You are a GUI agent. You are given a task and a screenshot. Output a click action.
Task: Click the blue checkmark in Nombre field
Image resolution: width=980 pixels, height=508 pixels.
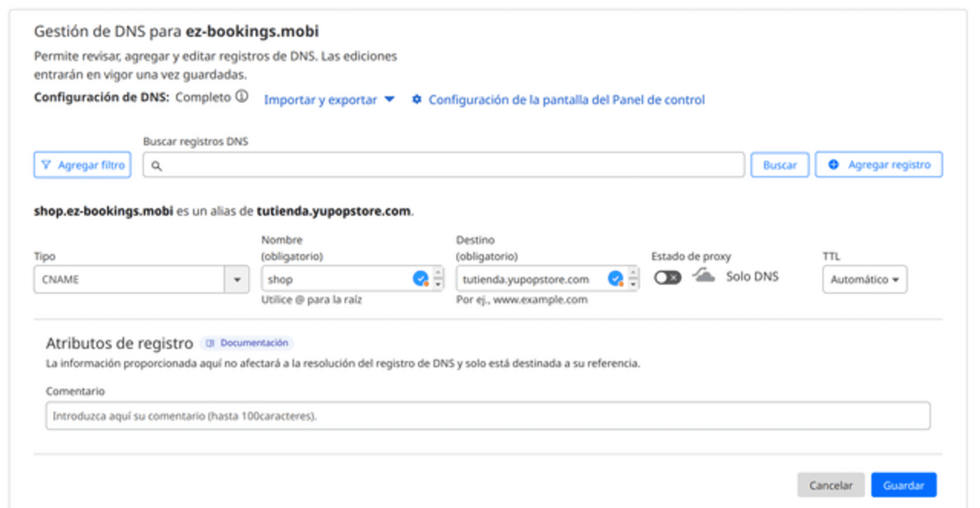click(x=420, y=278)
